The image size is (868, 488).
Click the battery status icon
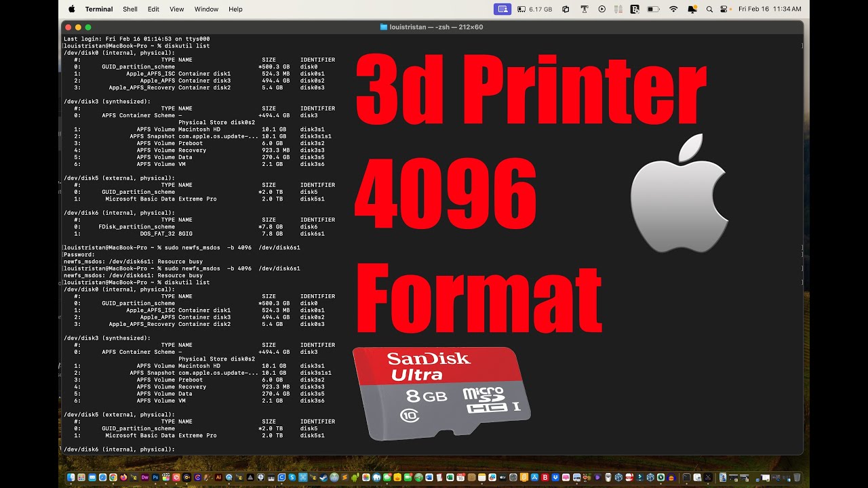click(653, 9)
